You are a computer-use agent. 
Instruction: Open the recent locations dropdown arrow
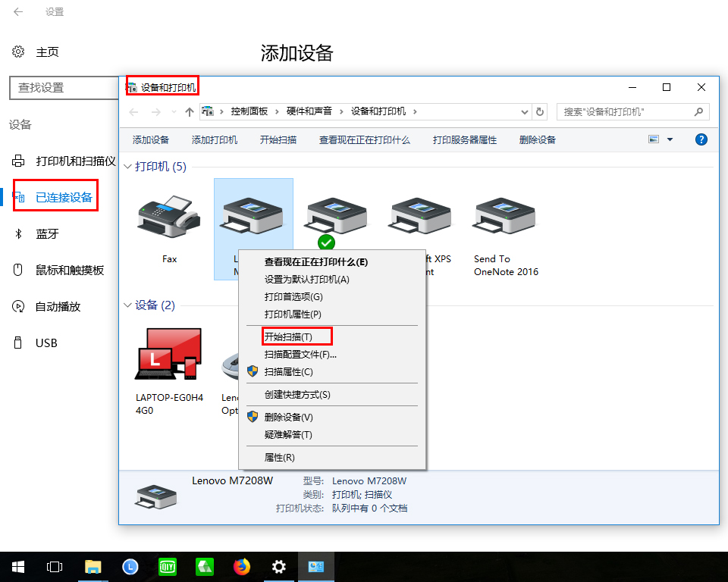tap(174, 112)
